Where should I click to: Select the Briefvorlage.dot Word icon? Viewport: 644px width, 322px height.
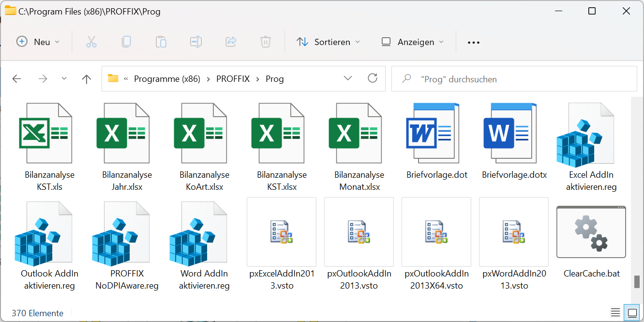click(x=433, y=133)
